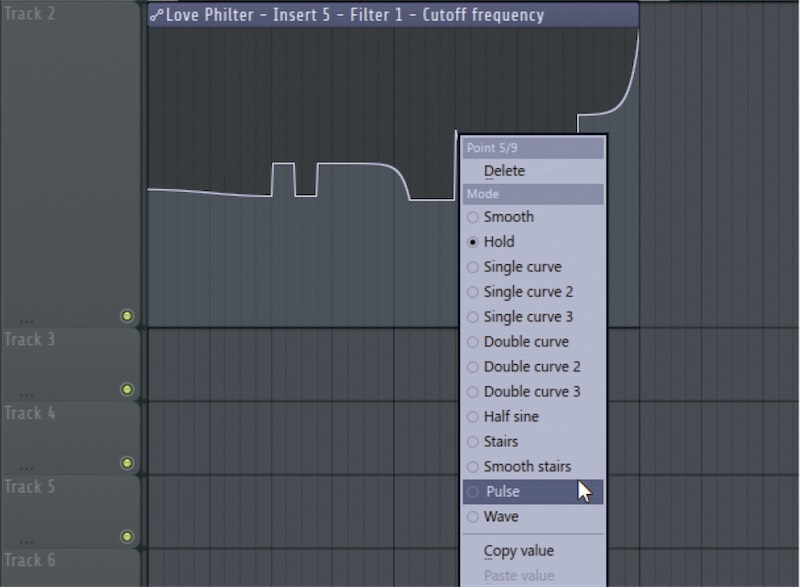Image resolution: width=800 pixels, height=587 pixels.
Task: Click the Track 6 label
Action: pos(30,560)
